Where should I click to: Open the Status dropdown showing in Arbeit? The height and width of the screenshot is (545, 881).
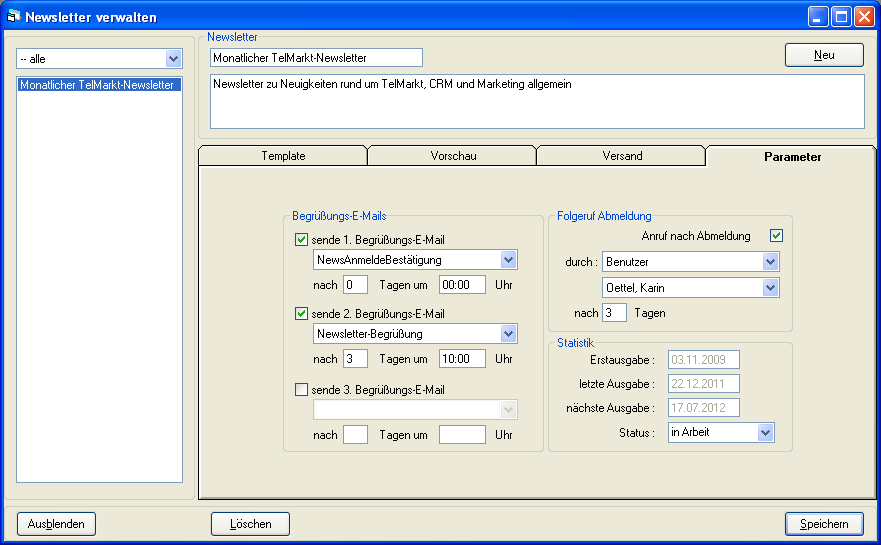[x=766, y=433]
